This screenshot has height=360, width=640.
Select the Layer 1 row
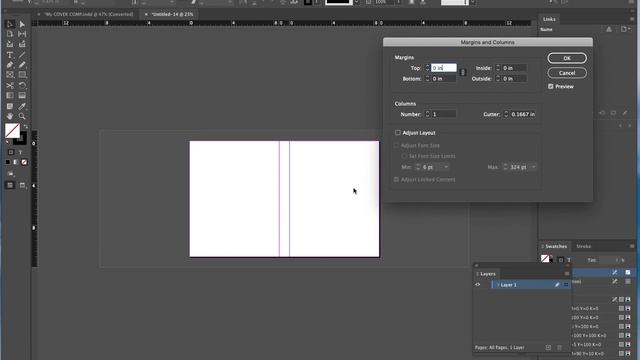click(x=531, y=284)
